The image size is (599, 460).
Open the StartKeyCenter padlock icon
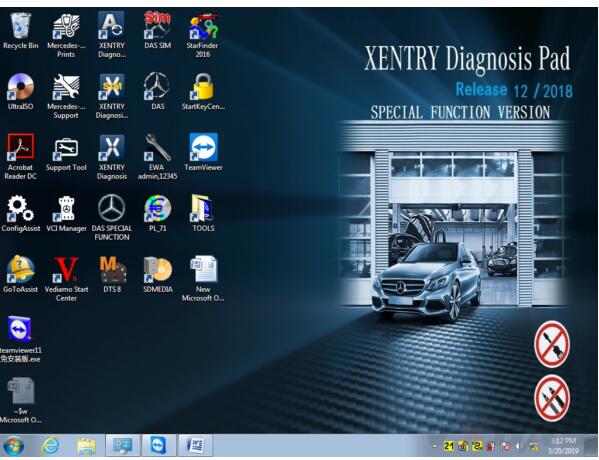click(x=203, y=92)
